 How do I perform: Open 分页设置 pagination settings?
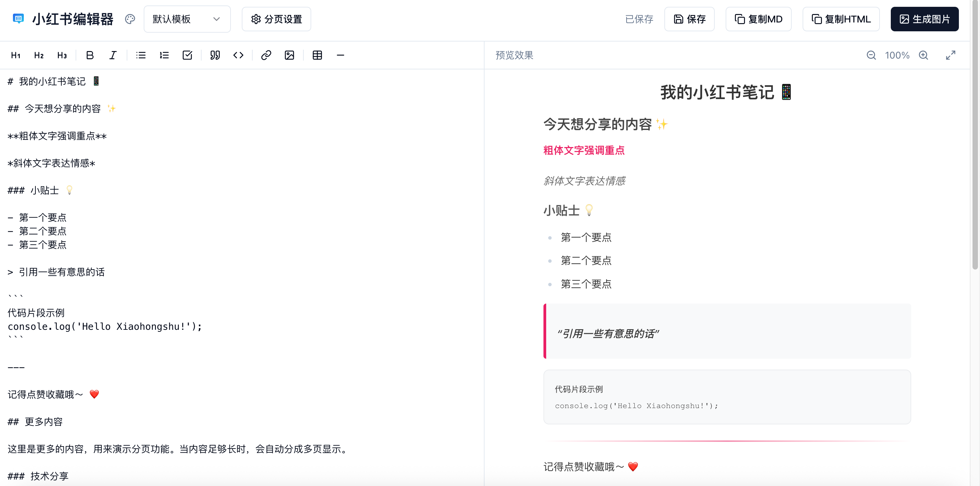coord(276,19)
